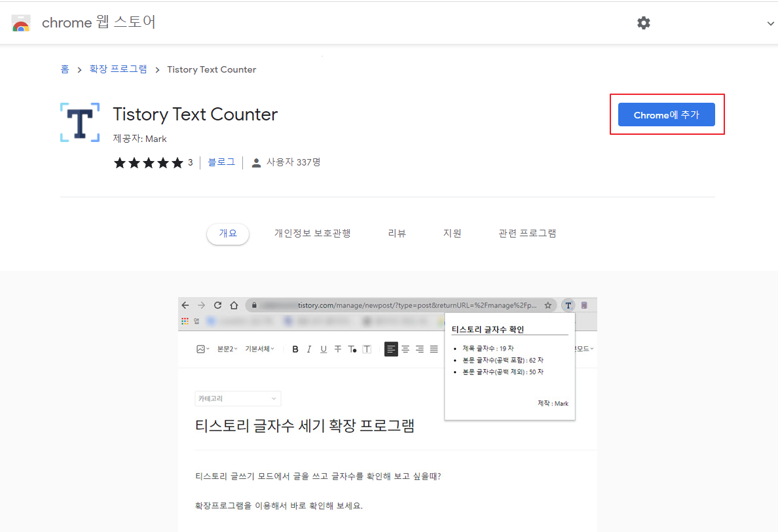Click the justify alignment icon
Viewport: 778px width, 532px height.
pyautogui.click(x=434, y=349)
